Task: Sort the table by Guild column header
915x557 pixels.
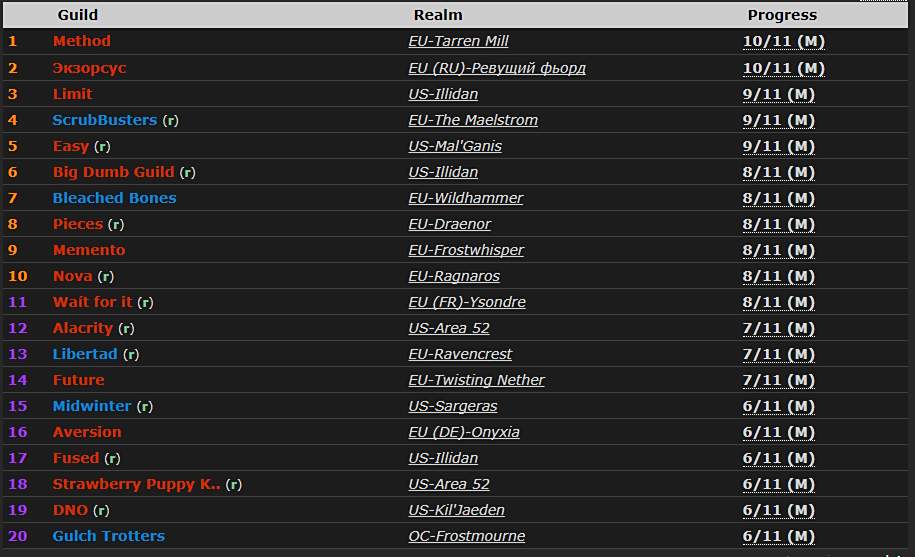Action: (78, 15)
